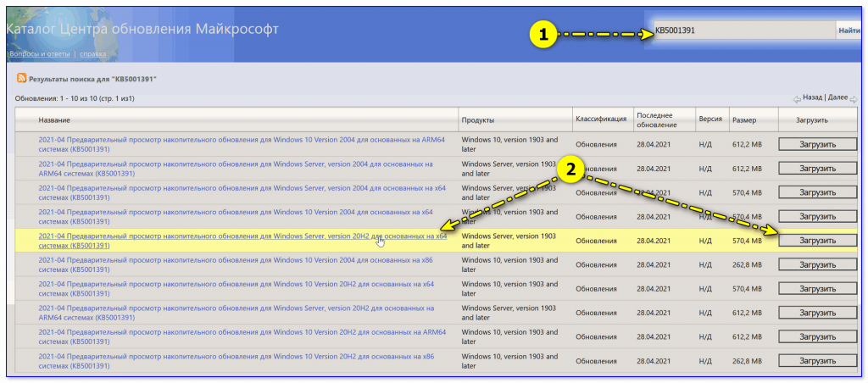868x383 pixels.
Task: Click Загрузить for first Windows 10 2004 ARM64 row
Action: point(817,144)
